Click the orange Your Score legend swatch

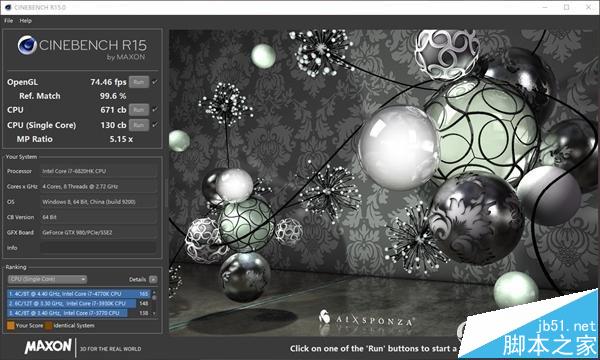[11, 326]
